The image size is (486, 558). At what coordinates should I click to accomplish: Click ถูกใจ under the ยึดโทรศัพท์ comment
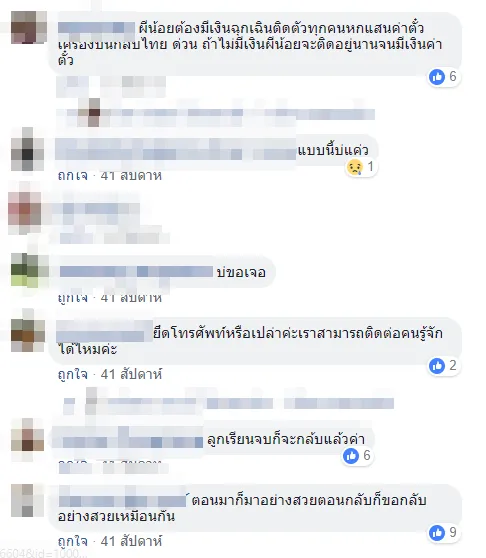73,374
